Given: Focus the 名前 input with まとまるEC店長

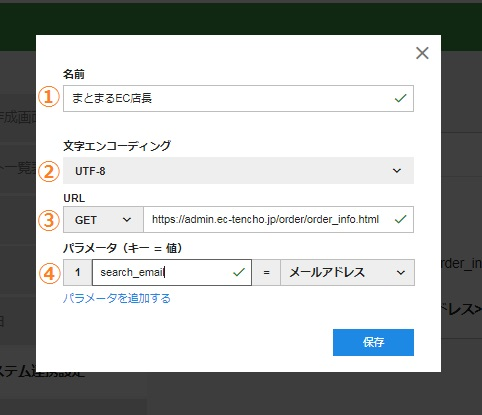Looking at the screenshot, I should click(x=238, y=98).
